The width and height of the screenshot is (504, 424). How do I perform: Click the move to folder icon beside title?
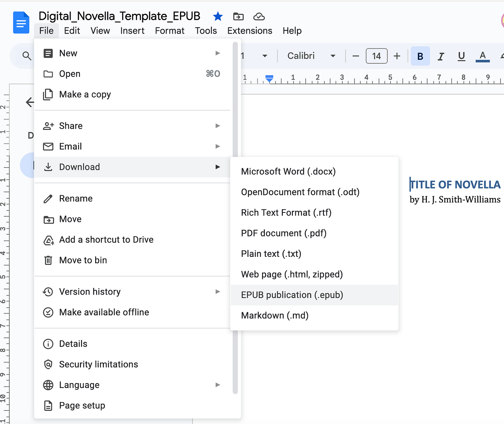[x=238, y=16]
